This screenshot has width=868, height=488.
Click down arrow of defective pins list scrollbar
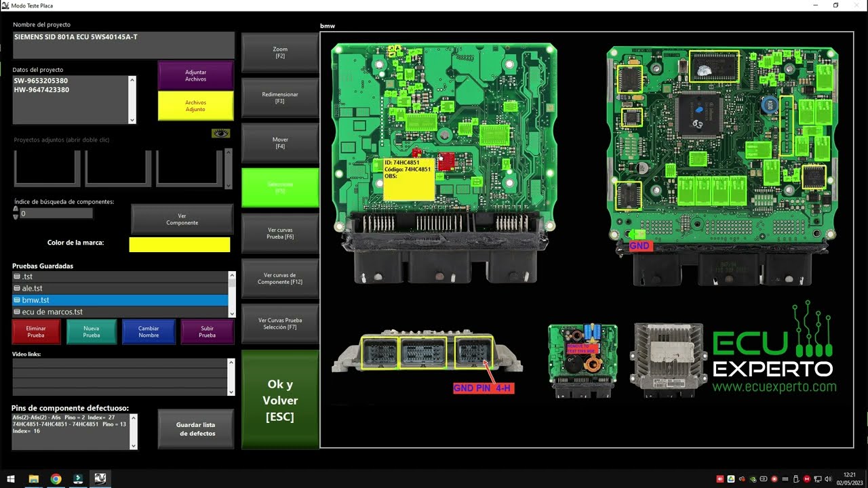click(x=133, y=445)
